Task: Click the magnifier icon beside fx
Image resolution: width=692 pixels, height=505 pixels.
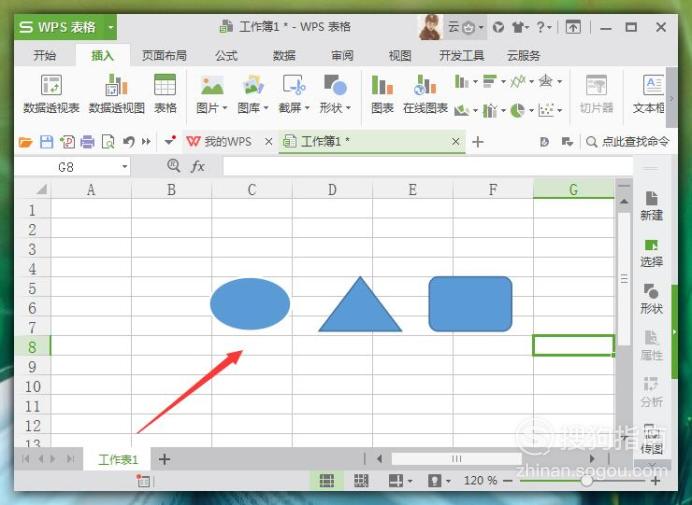Action: tap(173, 166)
